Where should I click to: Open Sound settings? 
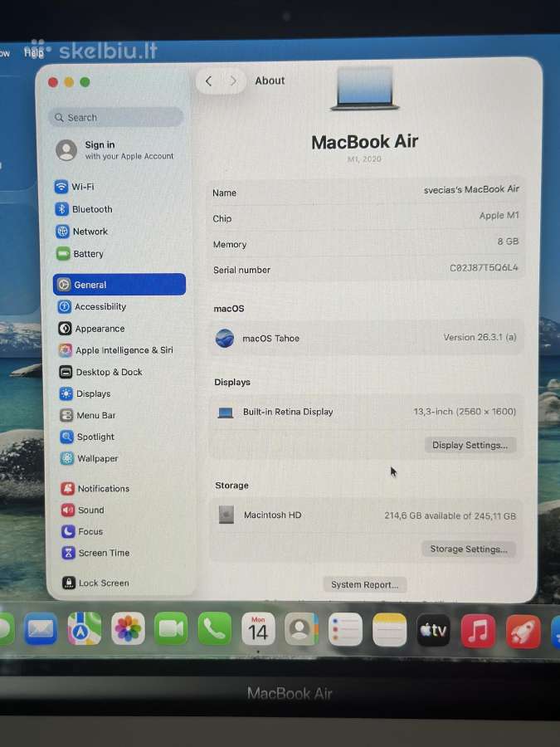pyautogui.click(x=83, y=510)
